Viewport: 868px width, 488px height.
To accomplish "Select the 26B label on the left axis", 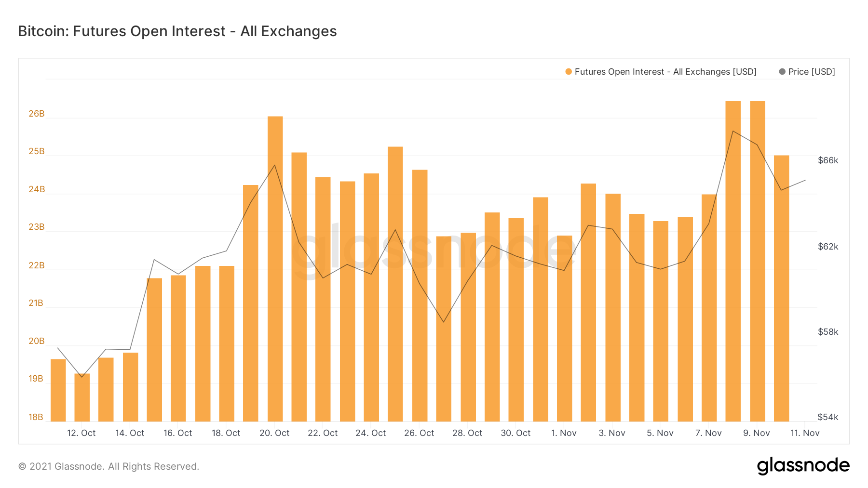I will tap(37, 114).
